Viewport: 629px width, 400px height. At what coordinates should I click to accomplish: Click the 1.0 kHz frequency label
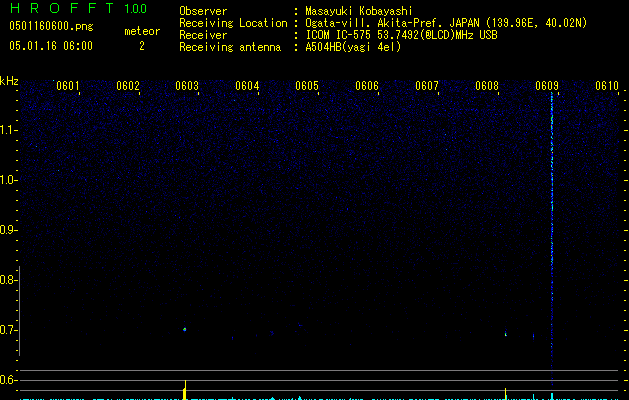click(x=8, y=180)
